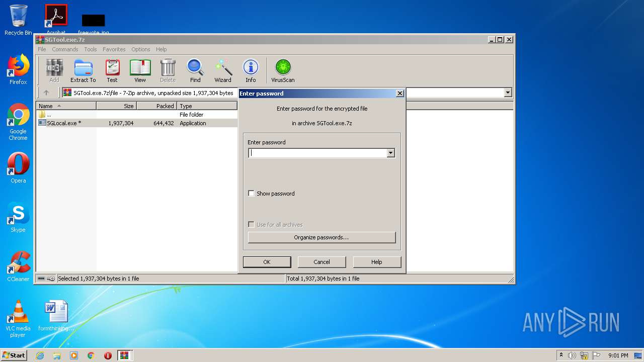
Task: Open Recycle Bin desktop icon
Action: [x=18, y=20]
